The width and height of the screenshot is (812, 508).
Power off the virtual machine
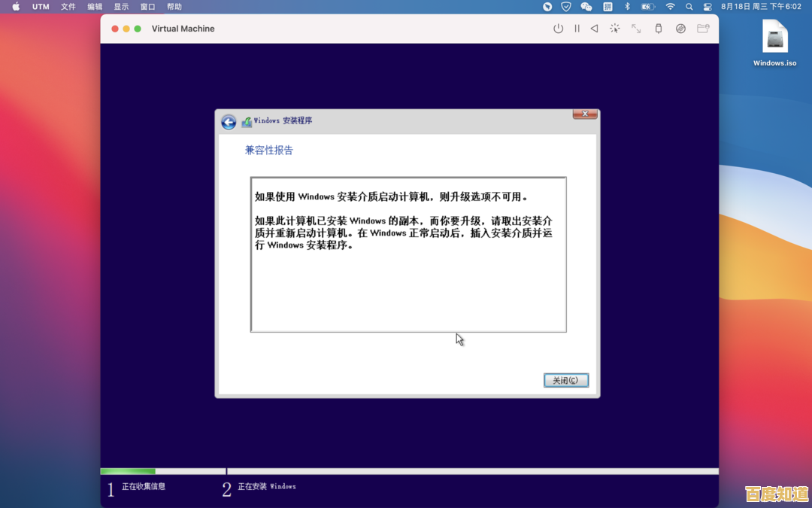tap(557, 28)
